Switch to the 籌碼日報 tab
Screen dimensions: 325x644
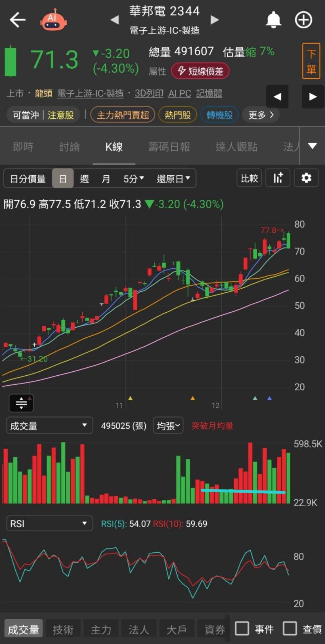point(169,147)
